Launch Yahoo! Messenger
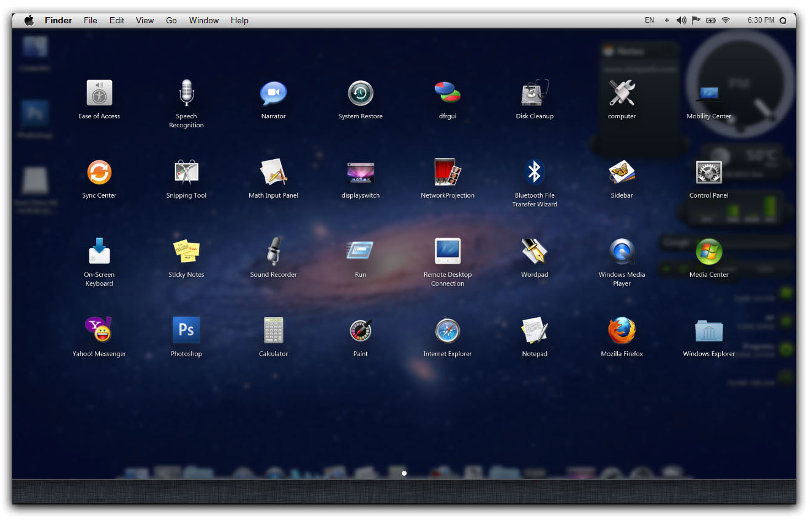 click(99, 330)
